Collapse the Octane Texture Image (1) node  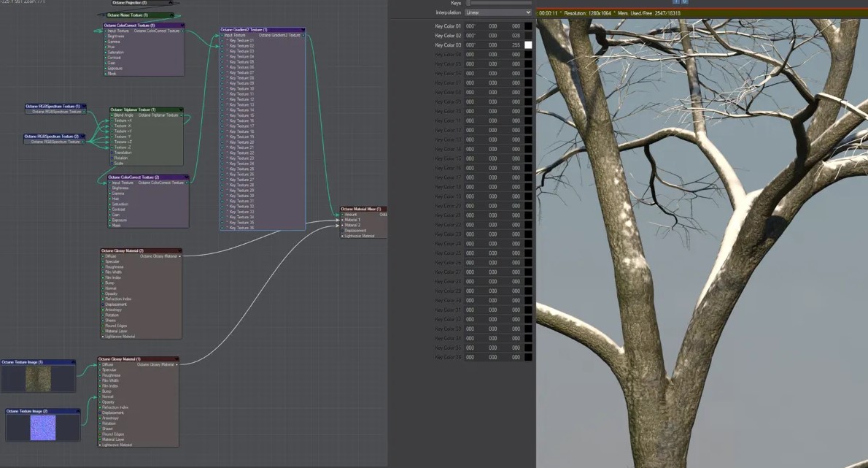pos(72,362)
